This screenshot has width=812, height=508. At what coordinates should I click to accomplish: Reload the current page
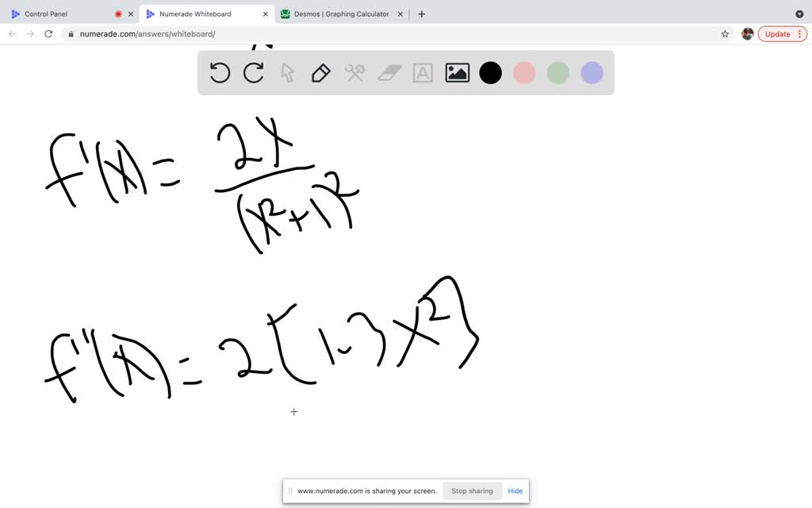(x=48, y=33)
